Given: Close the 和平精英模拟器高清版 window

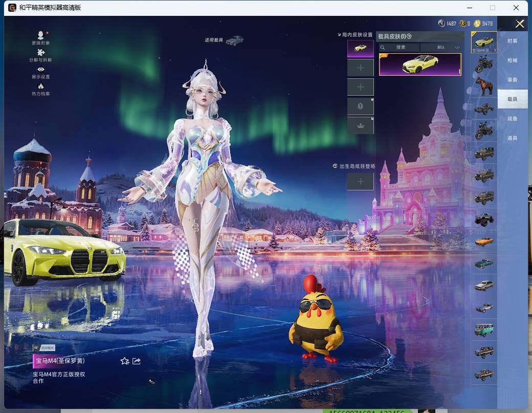Looking at the screenshot, I should click(516, 8).
